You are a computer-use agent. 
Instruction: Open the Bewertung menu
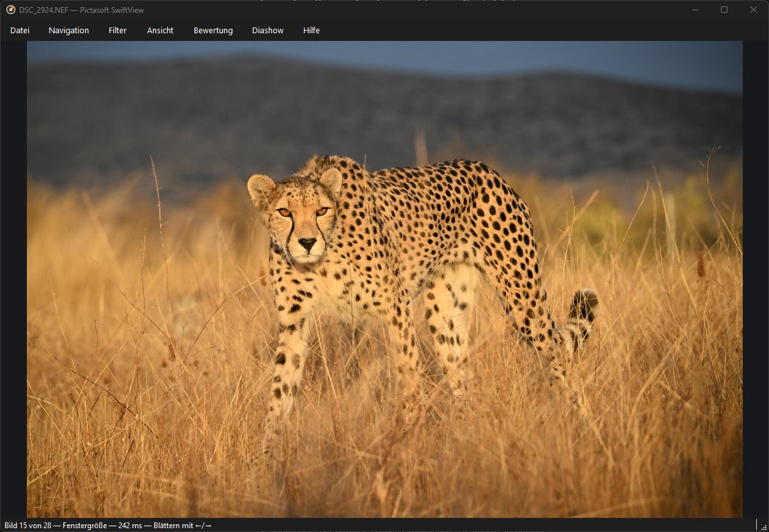tap(213, 30)
